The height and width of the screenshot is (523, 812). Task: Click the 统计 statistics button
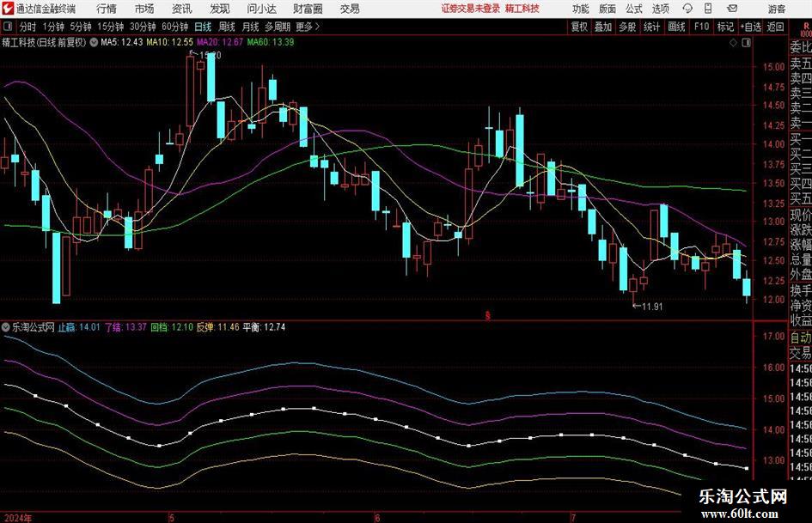(x=651, y=27)
